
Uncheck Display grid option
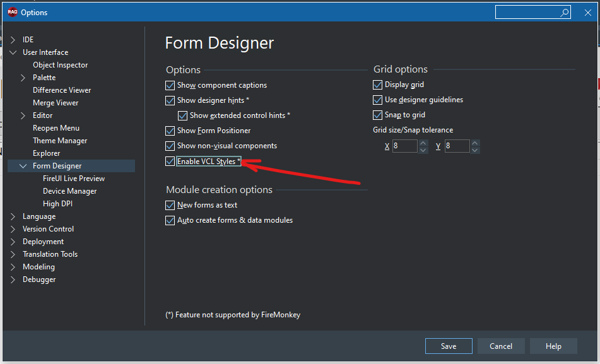tap(377, 85)
